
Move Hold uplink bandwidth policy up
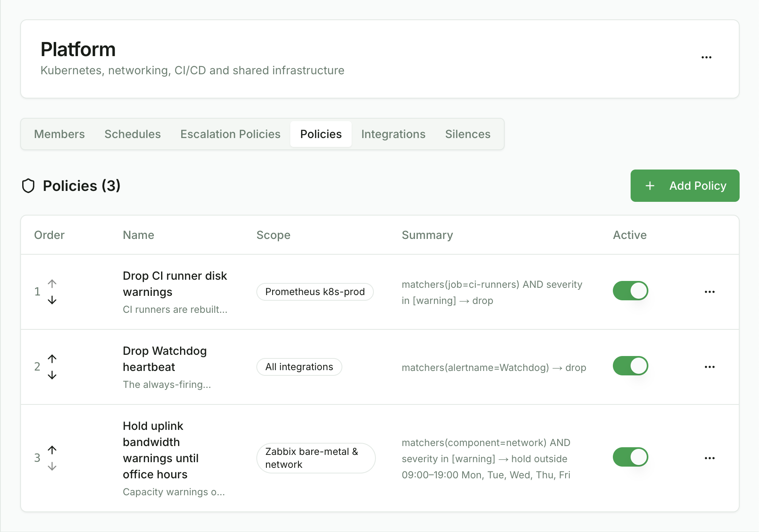(x=52, y=450)
